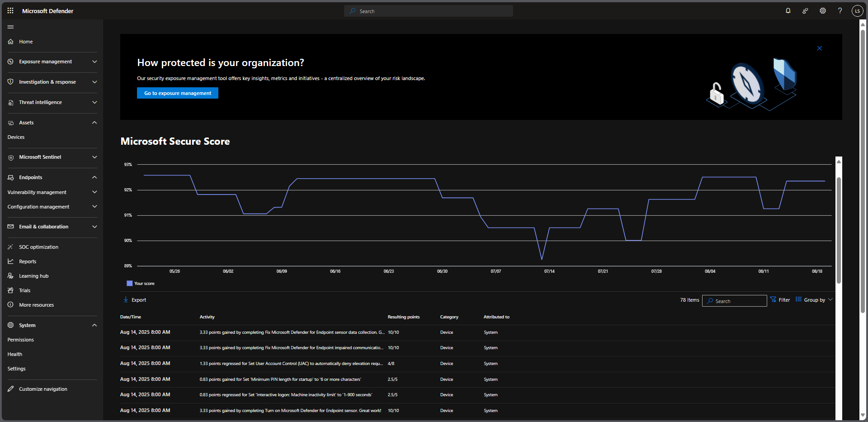
Task: Collapse the Assets section chevron
Action: tap(94, 123)
